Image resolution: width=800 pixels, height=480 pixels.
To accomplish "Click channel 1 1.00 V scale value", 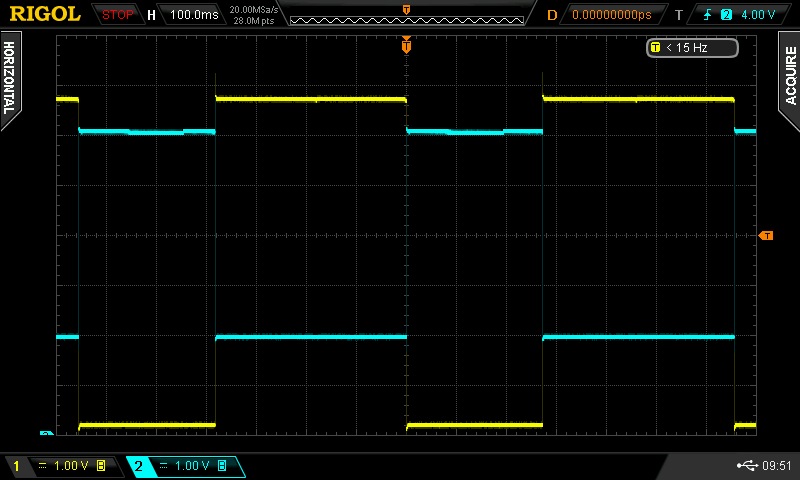I will pyautogui.click(x=70, y=466).
